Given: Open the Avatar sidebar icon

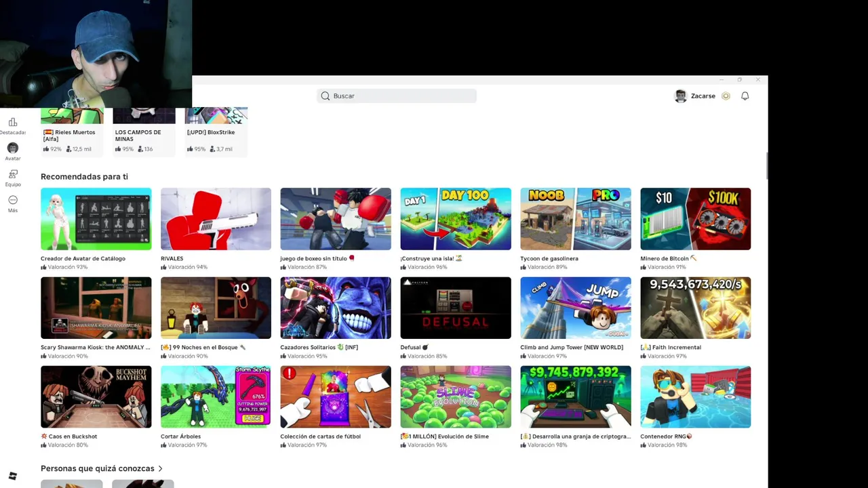Looking at the screenshot, I should (x=13, y=148).
